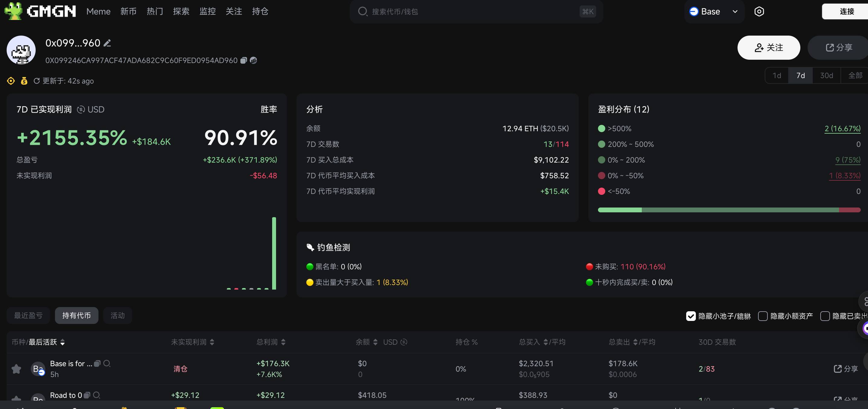Switch to the 活动 tab
The image size is (868, 409).
tap(117, 315)
